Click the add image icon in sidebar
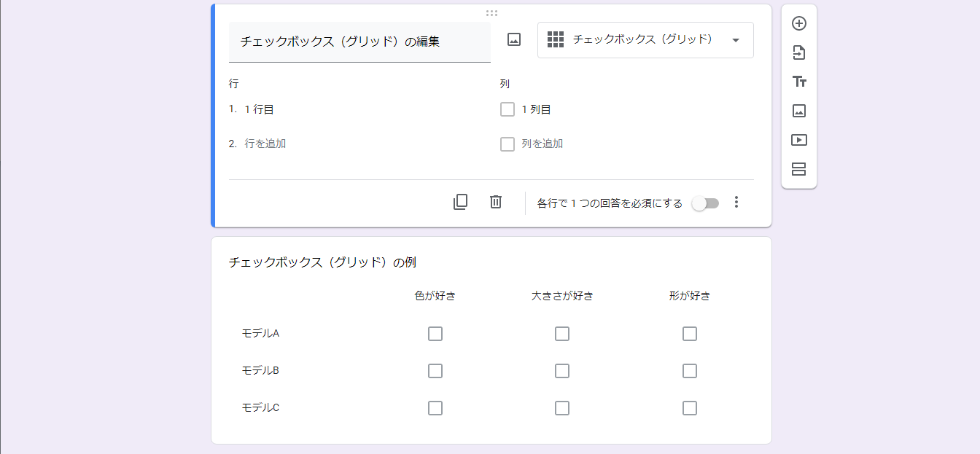980x454 pixels. tap(799, 111)
